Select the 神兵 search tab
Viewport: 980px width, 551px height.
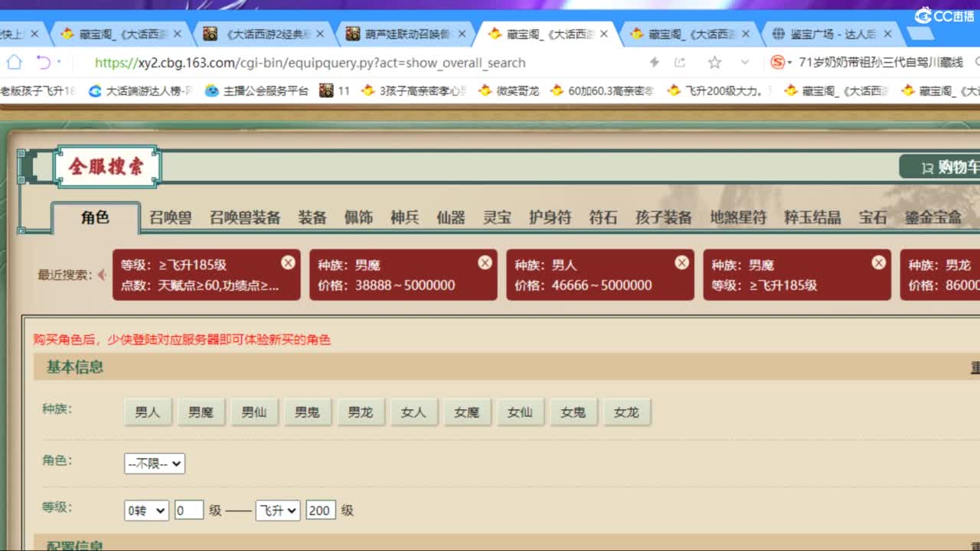404,217
